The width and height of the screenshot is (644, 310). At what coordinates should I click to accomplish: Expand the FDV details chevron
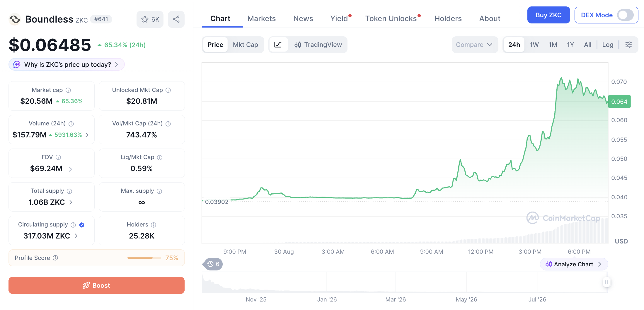(x=70, y=169)
